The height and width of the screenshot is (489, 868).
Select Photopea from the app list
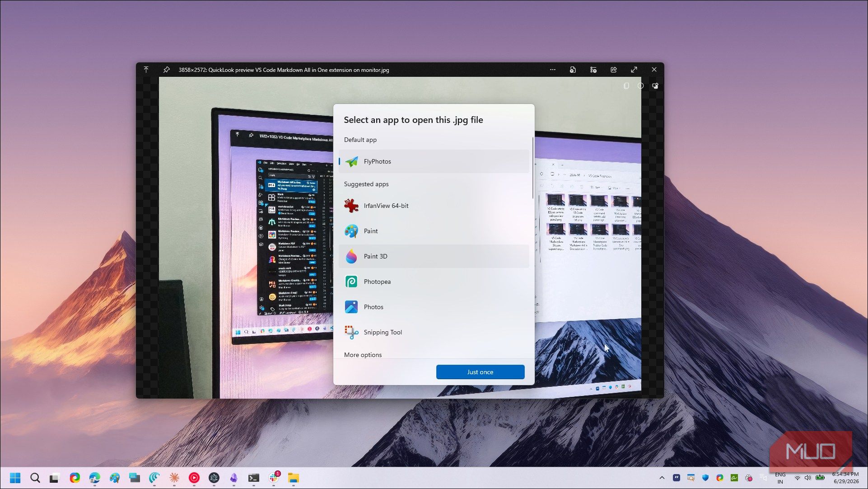pyautogui.click(x=434, y=282)
